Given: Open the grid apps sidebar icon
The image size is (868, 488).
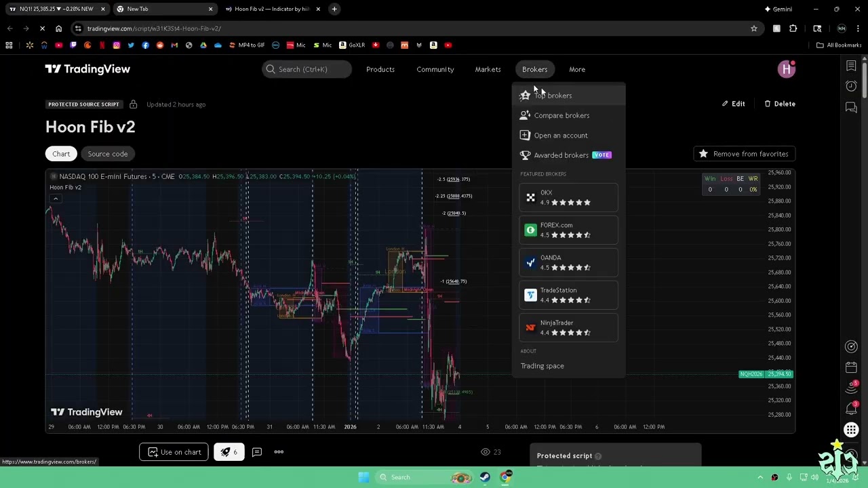Looking at the screenshot, I should tap(851, 430).
